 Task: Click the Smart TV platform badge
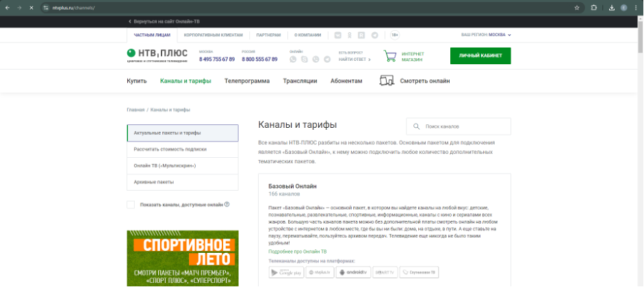click(x=385, y=272)
